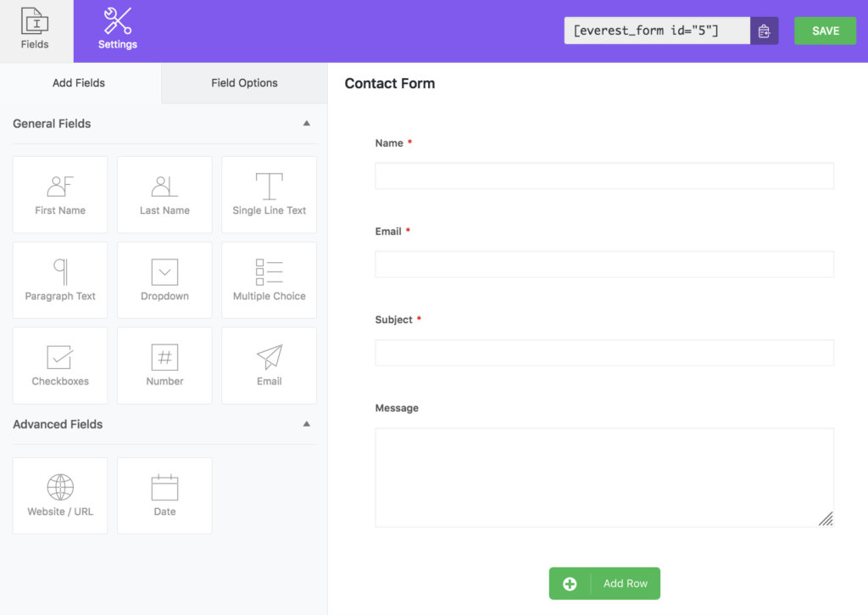Select the Email field type
Image resolution: width=868 pixels, height=615 pixels.
(269, 365)
